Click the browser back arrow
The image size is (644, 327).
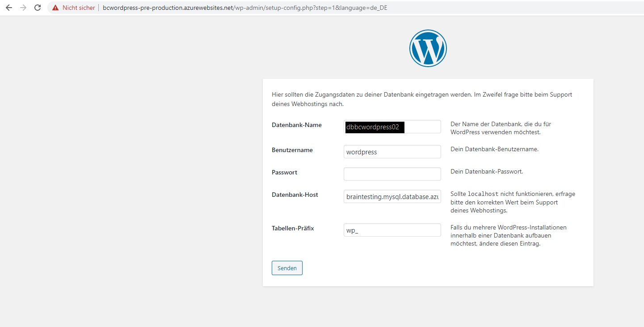[x=8, y=7]
